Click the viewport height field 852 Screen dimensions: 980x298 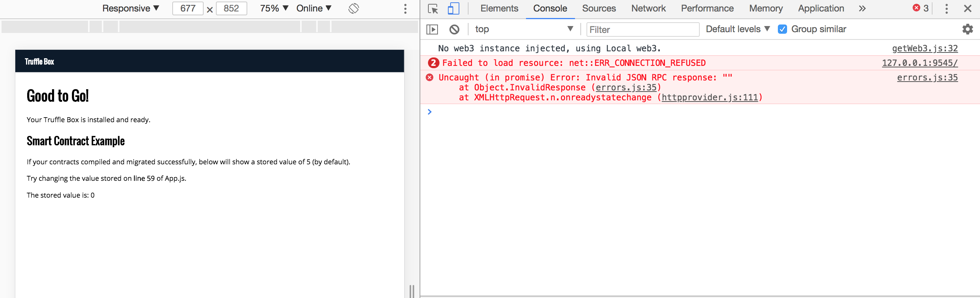pos(231,8)
